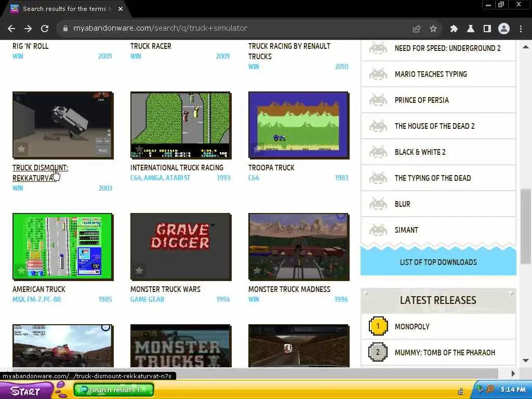Open American Truck screenshot thumbnail
Viewport: 532px width, 399px height.
click(x=63, y=247)
